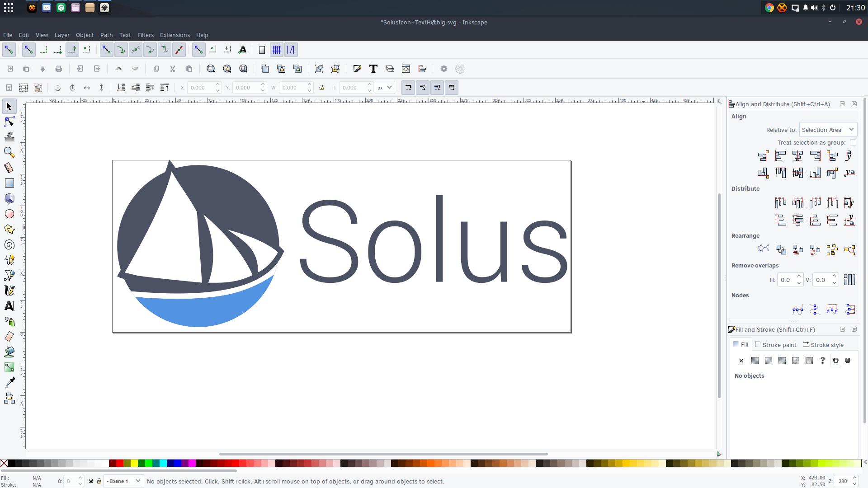868x488 pixels.
Task: Toggle snap to page border
Action: click(x=262, y=50)
